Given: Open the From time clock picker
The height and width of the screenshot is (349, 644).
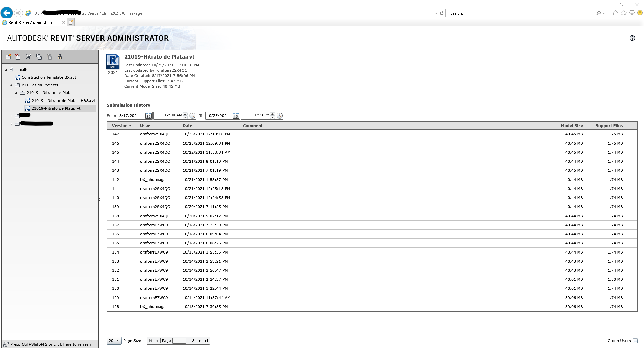Looking at the screenshot, I should [192, 116].
